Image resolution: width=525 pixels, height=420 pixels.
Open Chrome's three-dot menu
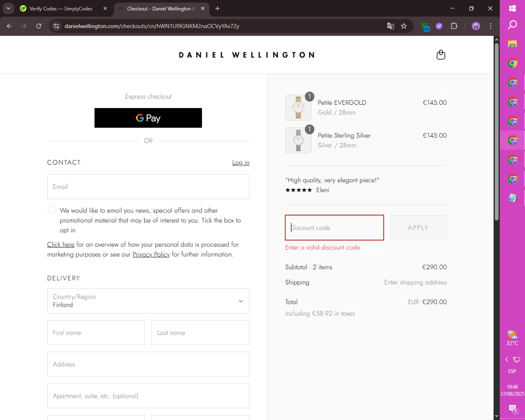click(491, 26)
